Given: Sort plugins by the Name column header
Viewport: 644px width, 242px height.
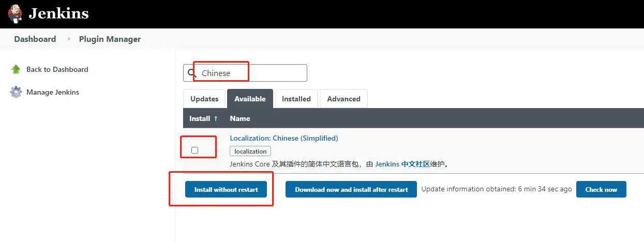Looking at the screenshot, I should [x=240, y=118].
